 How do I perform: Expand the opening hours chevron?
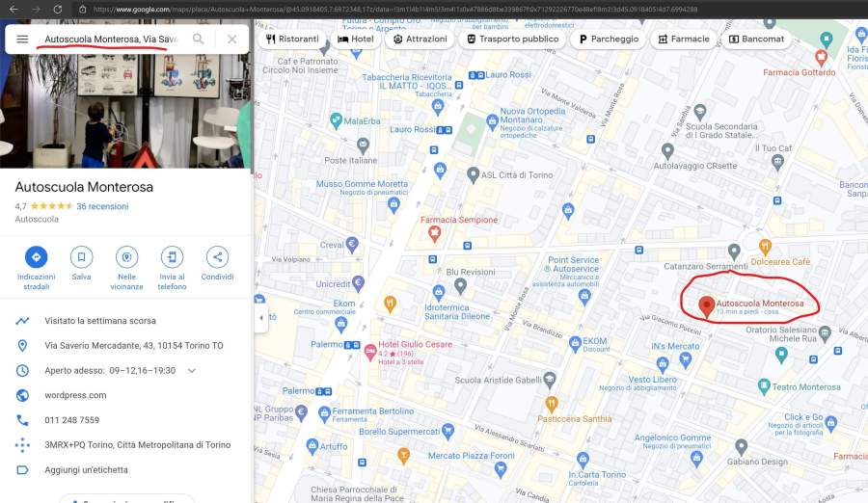click(192, 371)
